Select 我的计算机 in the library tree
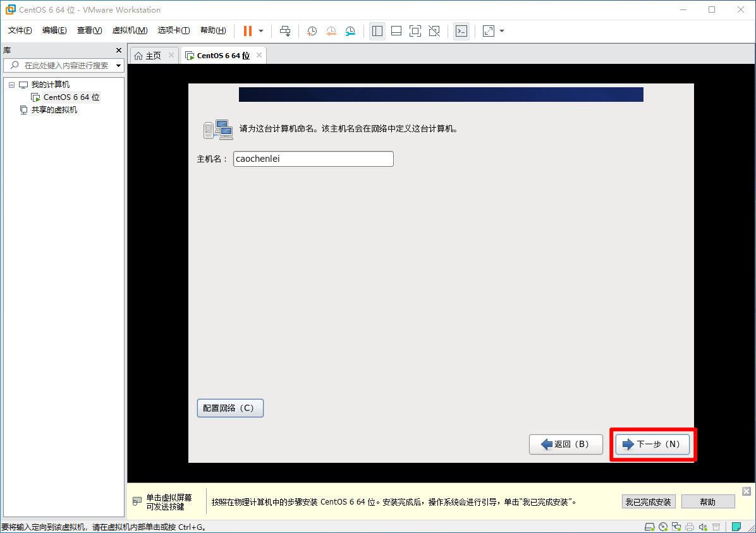 (x=51, y=85)
